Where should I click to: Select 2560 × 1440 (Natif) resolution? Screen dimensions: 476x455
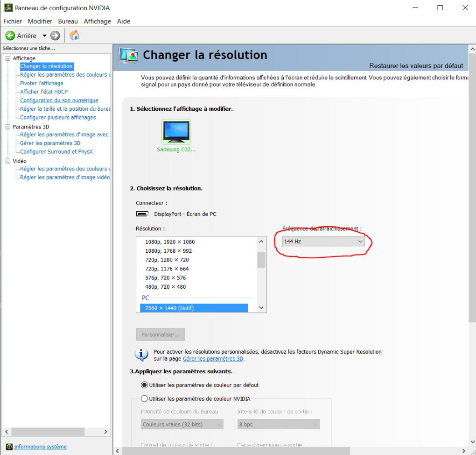coord(194,308)
